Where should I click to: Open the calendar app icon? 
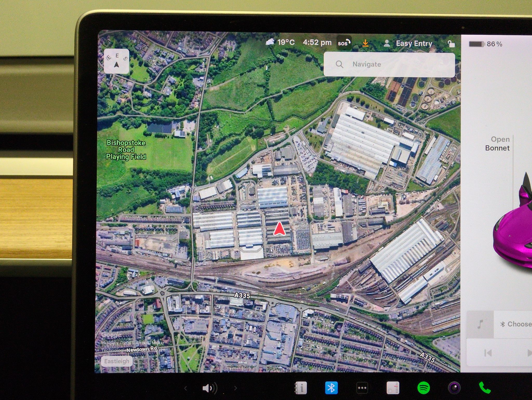point(393,388)
